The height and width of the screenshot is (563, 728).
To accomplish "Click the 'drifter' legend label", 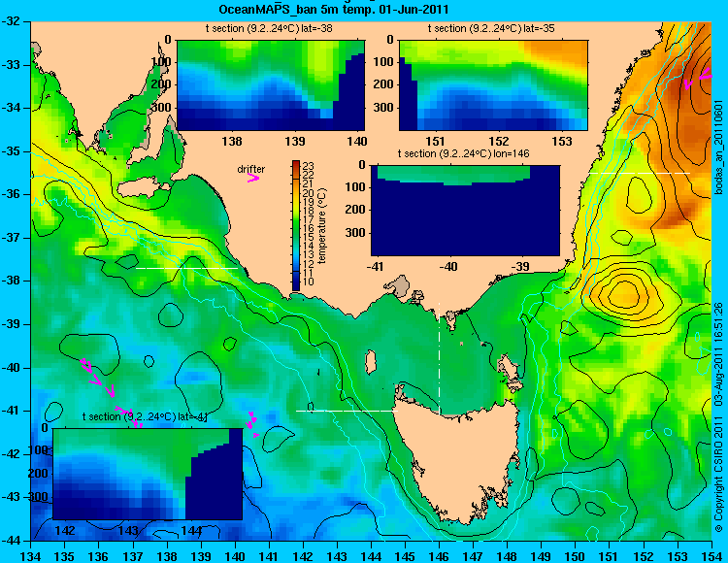I will pyautogui.click(x=251, y=170).
